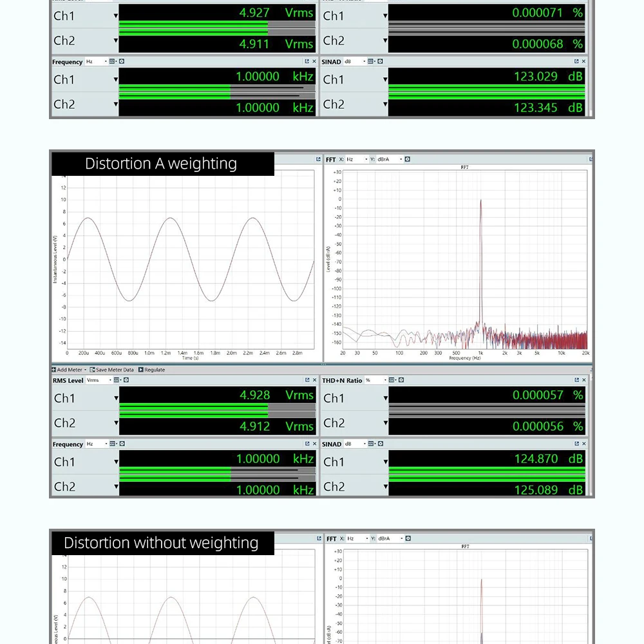This screenshot has height=644, width=644.
Task: Close the Frequency meter below the 4.912 Vrms reading
Action: [x=315, y=444]
